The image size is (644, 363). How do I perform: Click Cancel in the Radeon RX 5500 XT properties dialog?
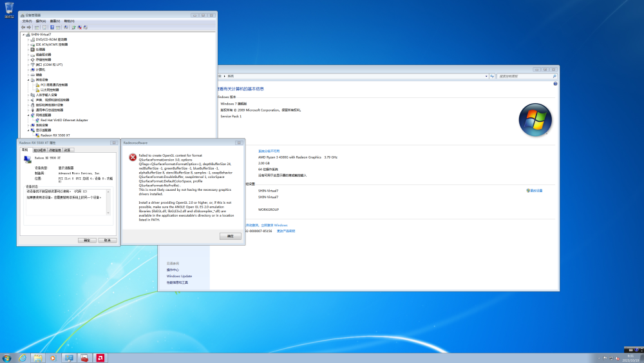[107, 240]
